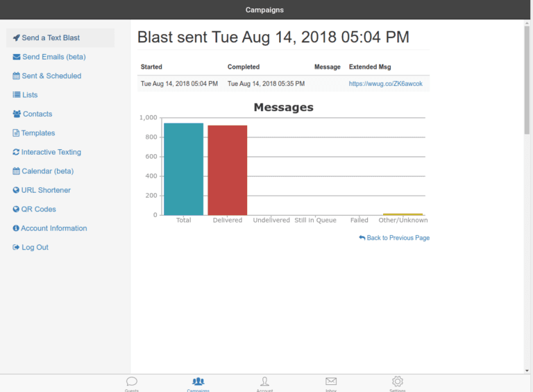533x392 pixels.
Task: Switch to the Inbox tab
Action: [331, 383]
